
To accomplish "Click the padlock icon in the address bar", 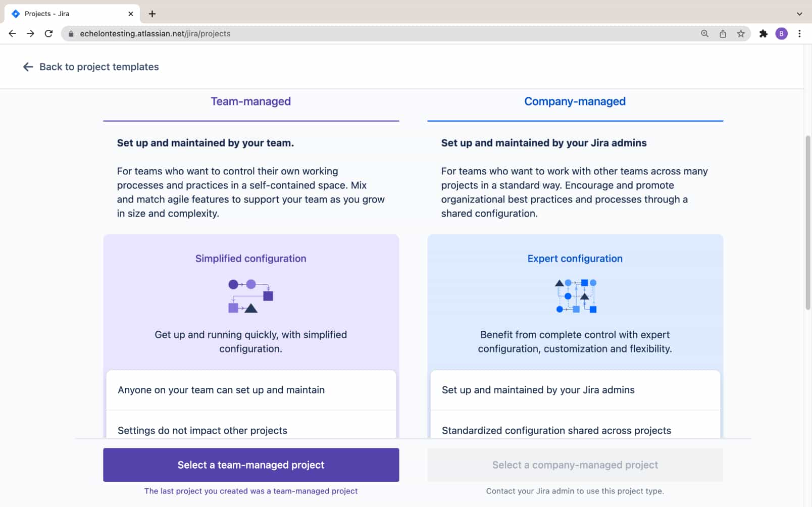I will coord(71,33).
